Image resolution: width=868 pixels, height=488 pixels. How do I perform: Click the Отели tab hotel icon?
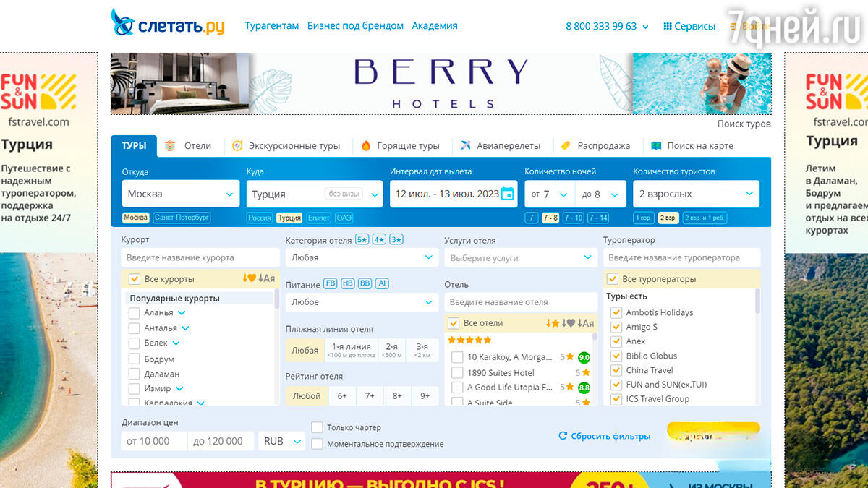point(170,145)
